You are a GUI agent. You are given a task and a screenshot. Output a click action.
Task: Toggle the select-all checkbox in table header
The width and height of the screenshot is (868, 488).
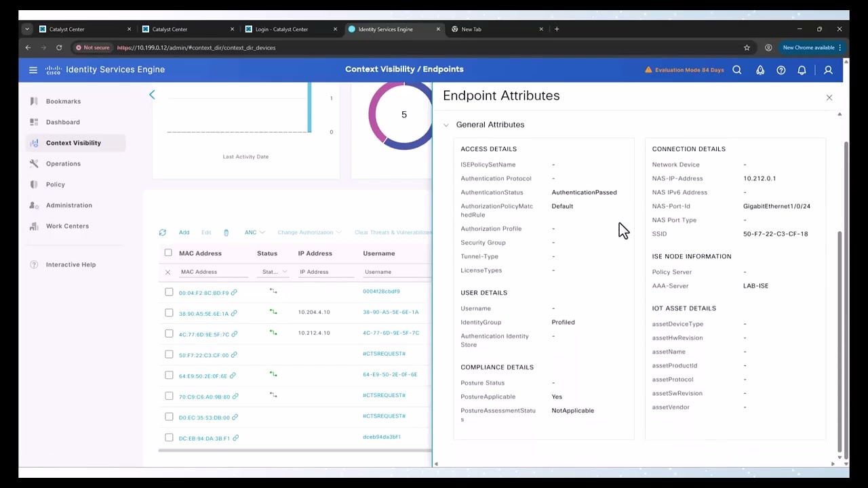point(168,253)
